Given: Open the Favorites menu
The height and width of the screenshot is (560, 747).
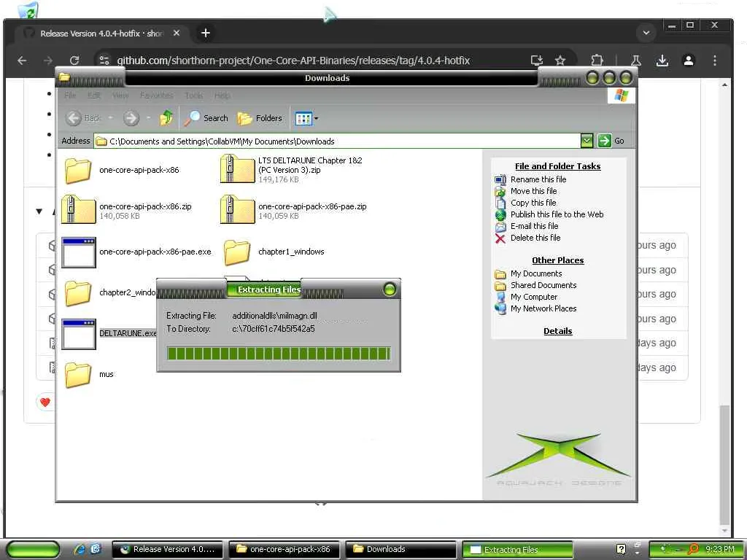Looking at the screenshot, I should coord(157,96).
